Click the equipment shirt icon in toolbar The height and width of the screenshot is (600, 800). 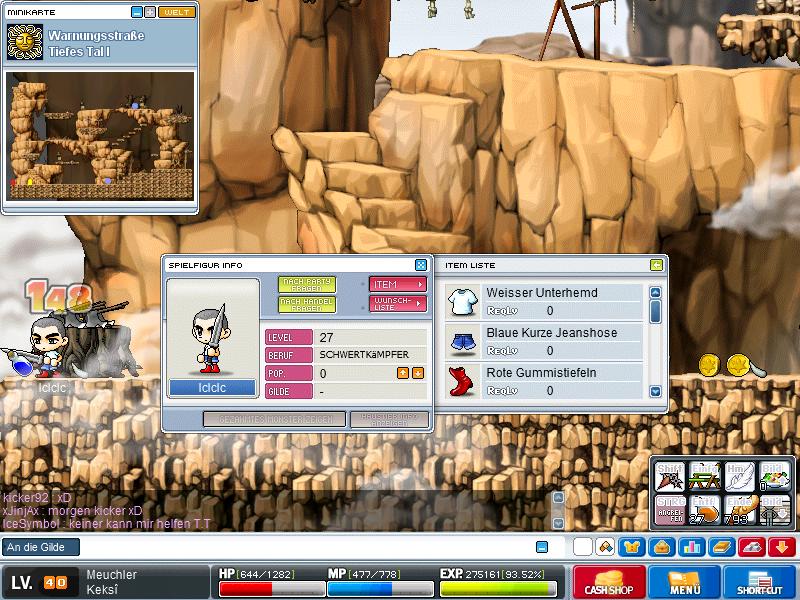pos(632,547)
